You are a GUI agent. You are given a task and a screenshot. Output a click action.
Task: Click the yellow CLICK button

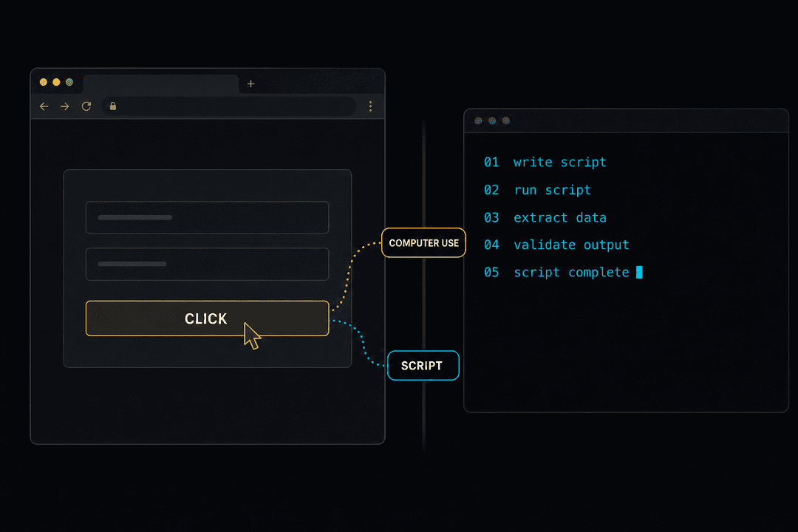[207, 318]
